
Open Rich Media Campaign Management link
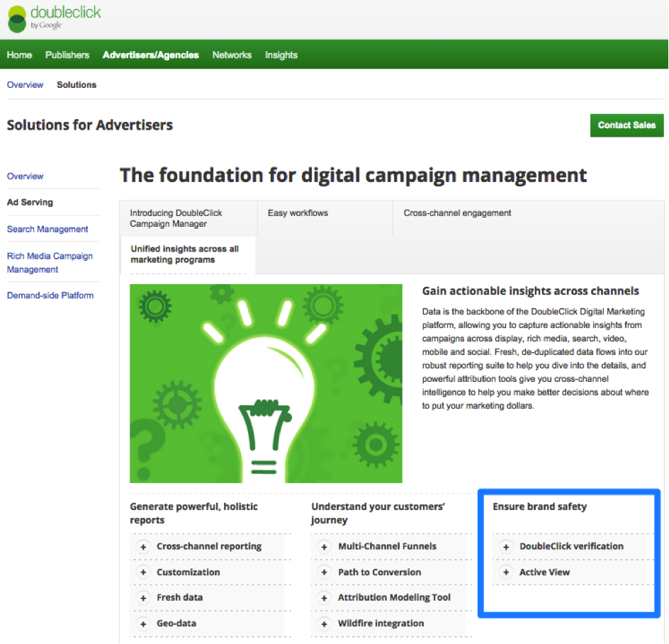coord(50,262)
